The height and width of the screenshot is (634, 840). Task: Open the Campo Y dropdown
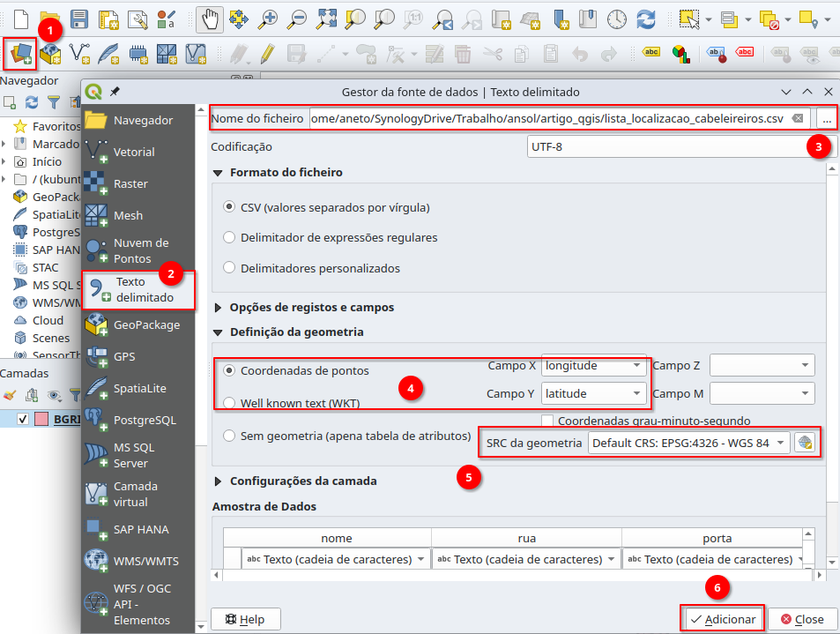[593, 393]
